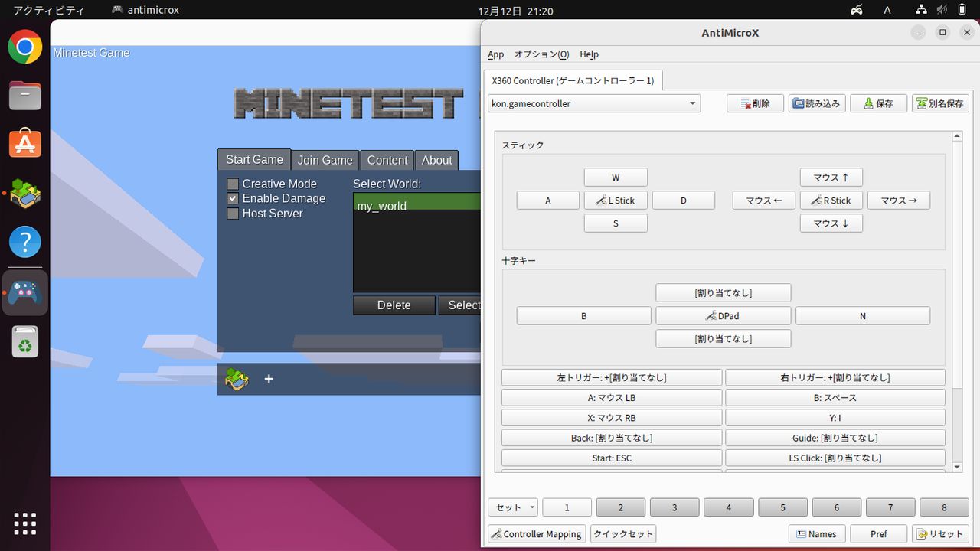Save profile under new name with 別名保存

pos(940,103)
